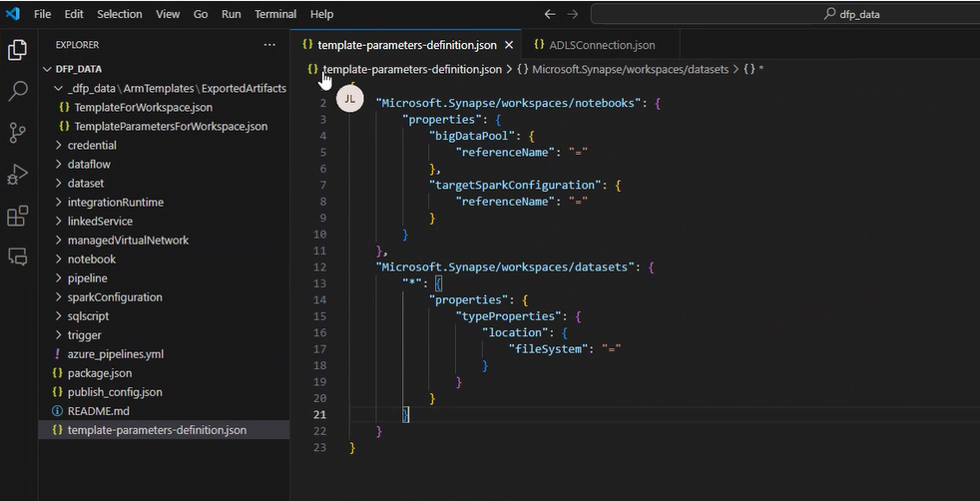Open the Edit menu

(x=74, y=14)
